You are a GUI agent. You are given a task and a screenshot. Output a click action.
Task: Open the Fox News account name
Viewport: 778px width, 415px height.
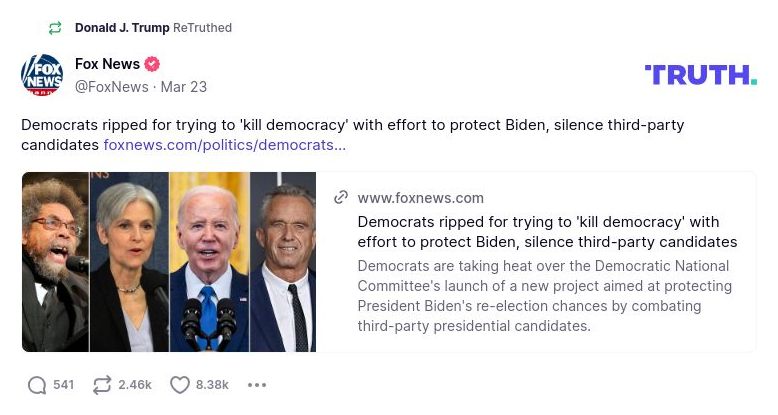[107, 65]
